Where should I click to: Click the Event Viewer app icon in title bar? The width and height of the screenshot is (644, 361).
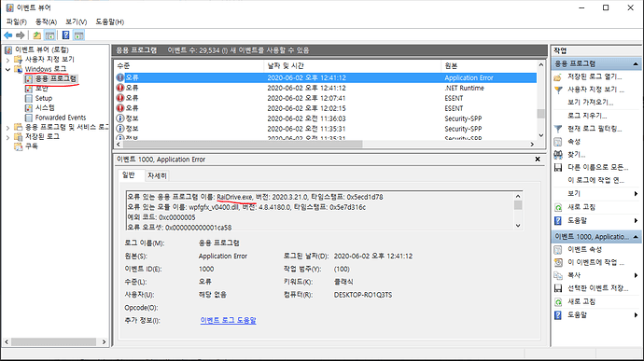[x=9, y=7]
